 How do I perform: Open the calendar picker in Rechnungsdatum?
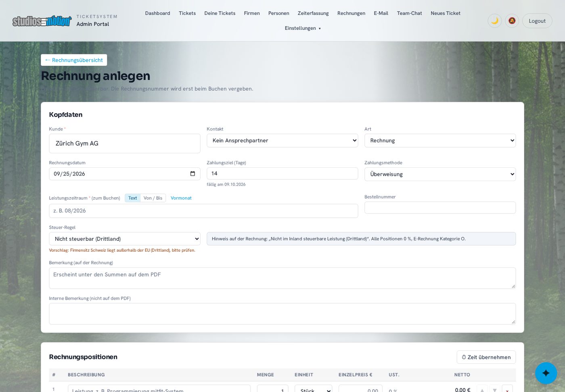(x=193, y=174)
